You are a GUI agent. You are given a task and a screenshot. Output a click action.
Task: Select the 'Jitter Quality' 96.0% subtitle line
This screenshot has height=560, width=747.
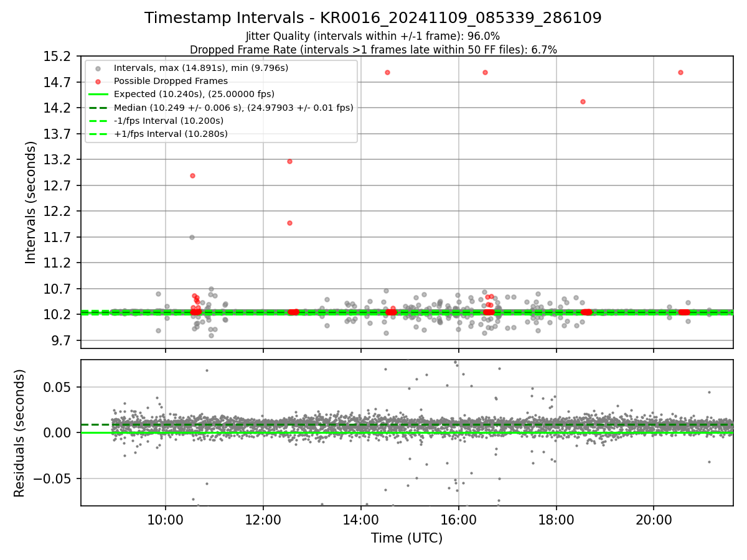pos(373,36)
